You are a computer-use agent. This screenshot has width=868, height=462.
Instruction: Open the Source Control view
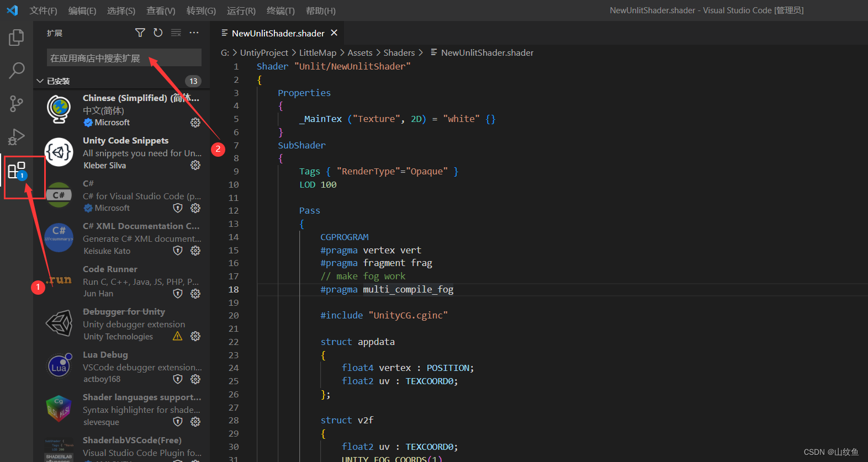[17, 103]
